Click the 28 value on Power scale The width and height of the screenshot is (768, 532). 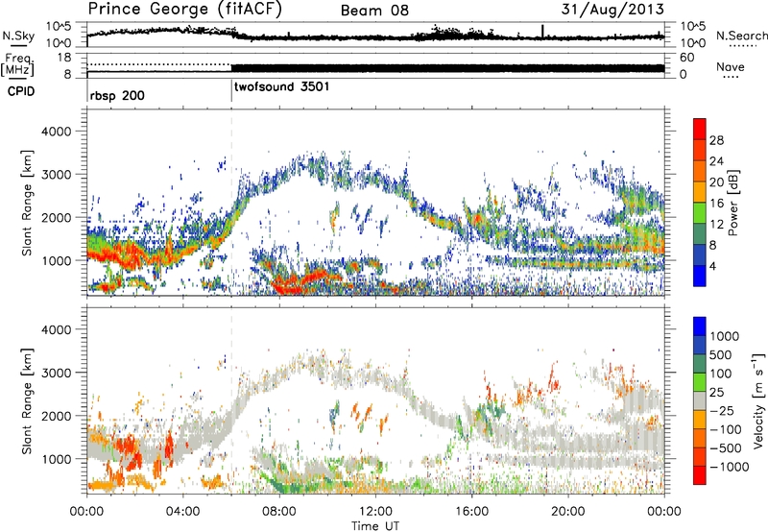coord(716,140)
